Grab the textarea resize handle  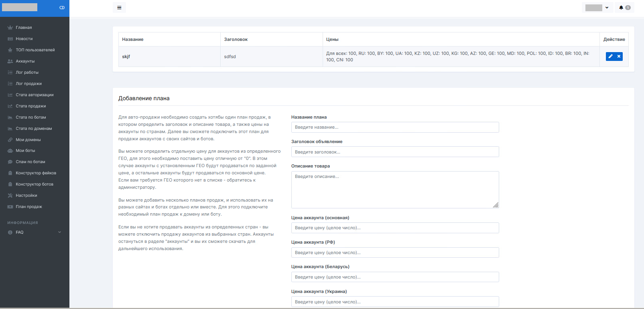(496, 205)
